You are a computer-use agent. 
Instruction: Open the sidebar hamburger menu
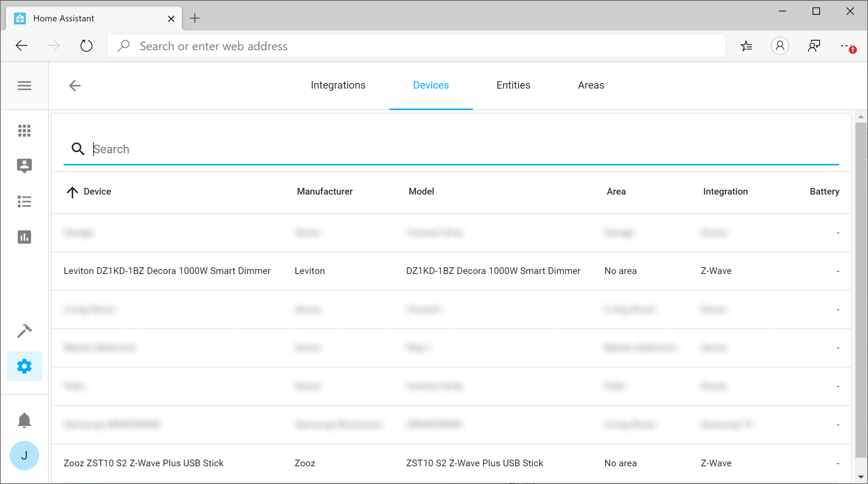point(24,85)
